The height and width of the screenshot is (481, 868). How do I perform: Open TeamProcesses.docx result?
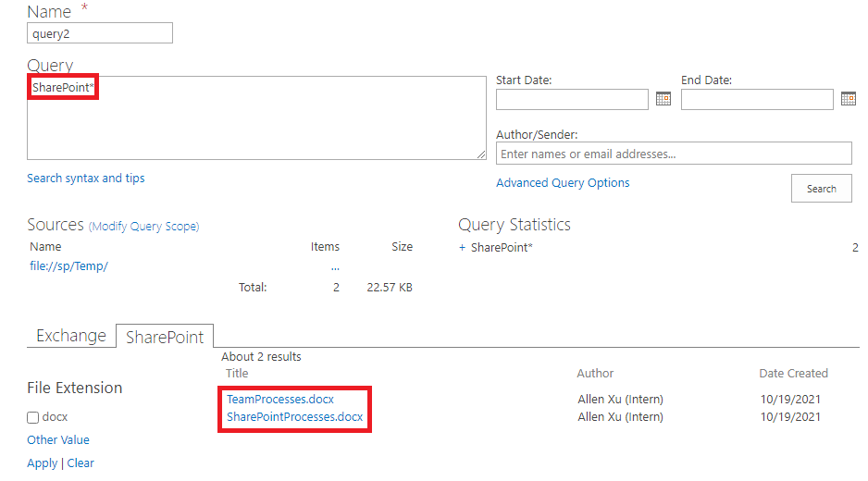(280, 399)
